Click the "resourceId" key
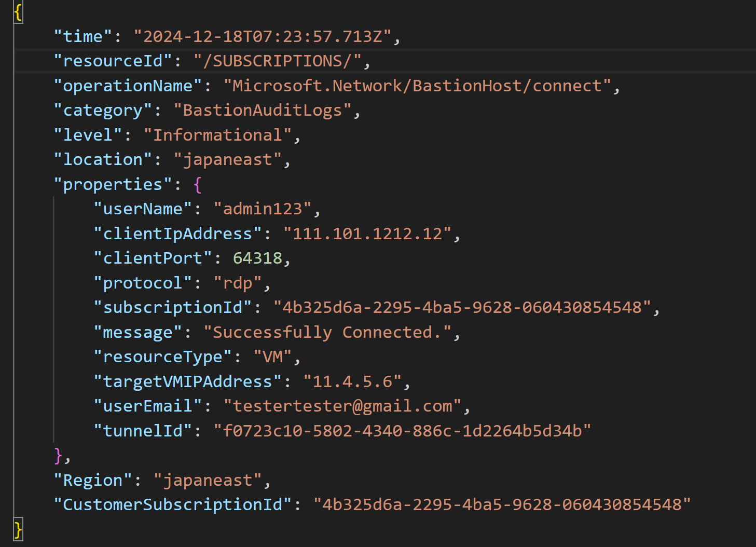Image resolution: width=756 pixels, height=547 pixels. 113,61
